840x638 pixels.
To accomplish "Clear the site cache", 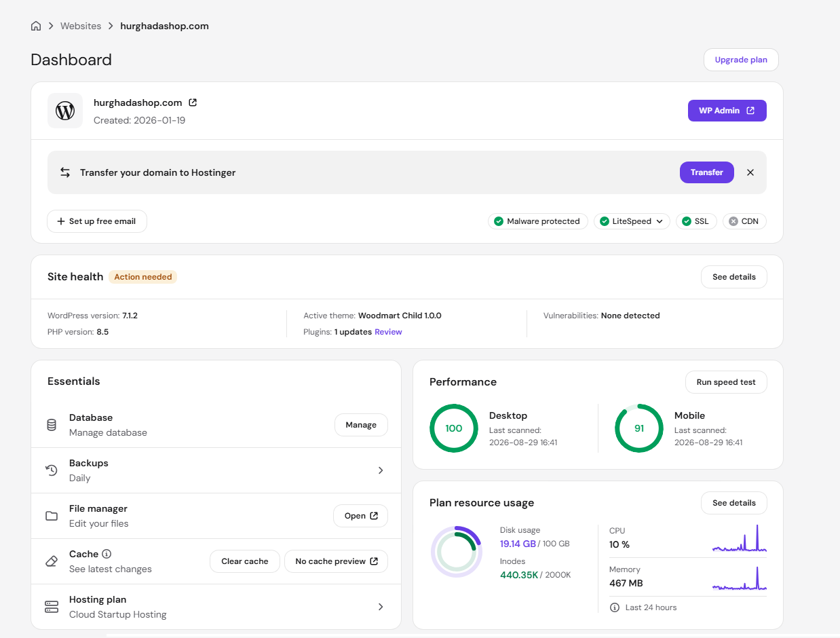I will click(245, 561).
